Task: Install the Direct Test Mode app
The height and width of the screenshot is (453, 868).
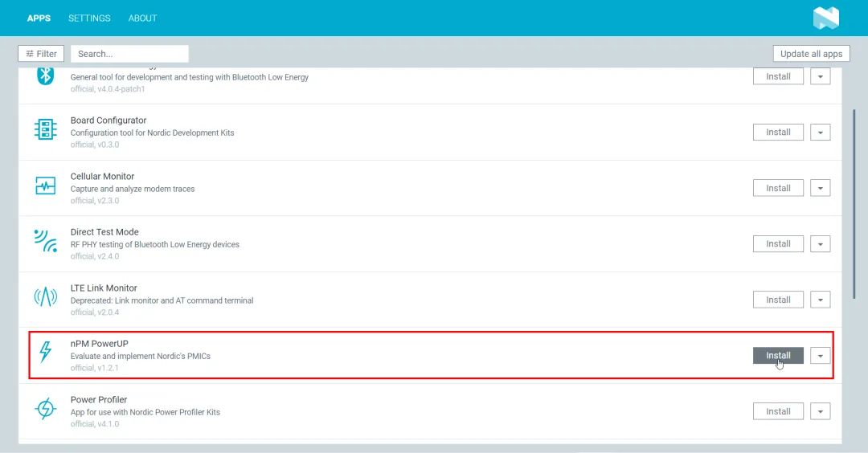Action: coord(778,244)
